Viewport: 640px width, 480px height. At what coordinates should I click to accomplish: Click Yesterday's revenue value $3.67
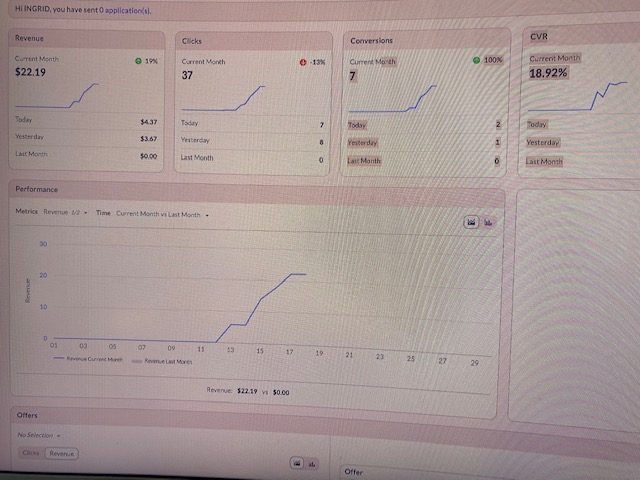click(x=149, y=139)
